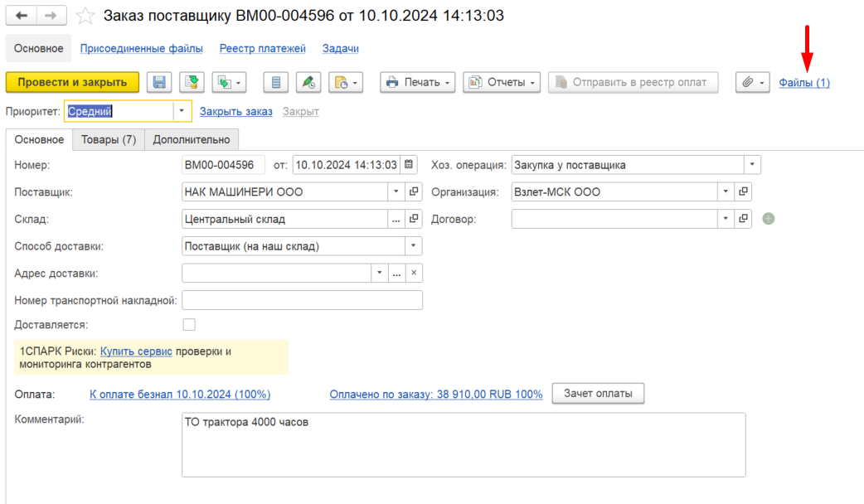Expand the Организация dropdown list
Screen dimensions: 864x504
pyautogui.click(x=726, y=191)
